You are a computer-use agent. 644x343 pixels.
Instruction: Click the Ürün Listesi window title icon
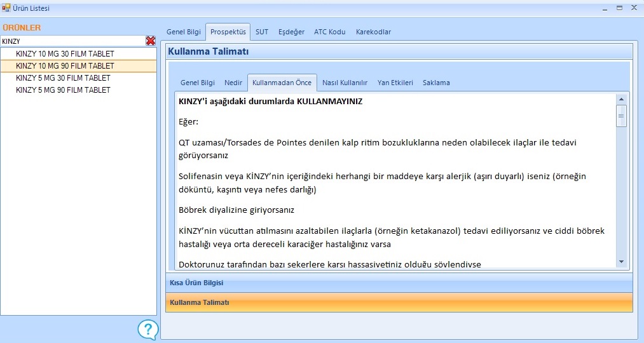pos(6,8)
